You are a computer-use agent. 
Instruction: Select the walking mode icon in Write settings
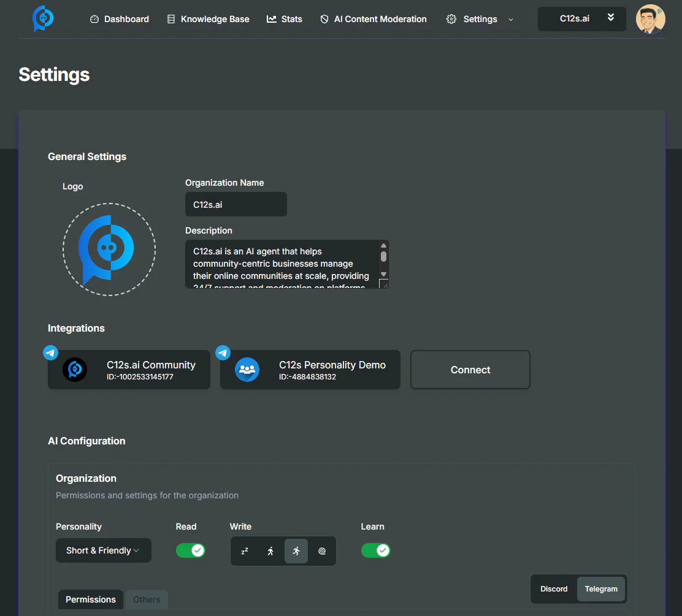pyautogui.click(x=270, y=551)
